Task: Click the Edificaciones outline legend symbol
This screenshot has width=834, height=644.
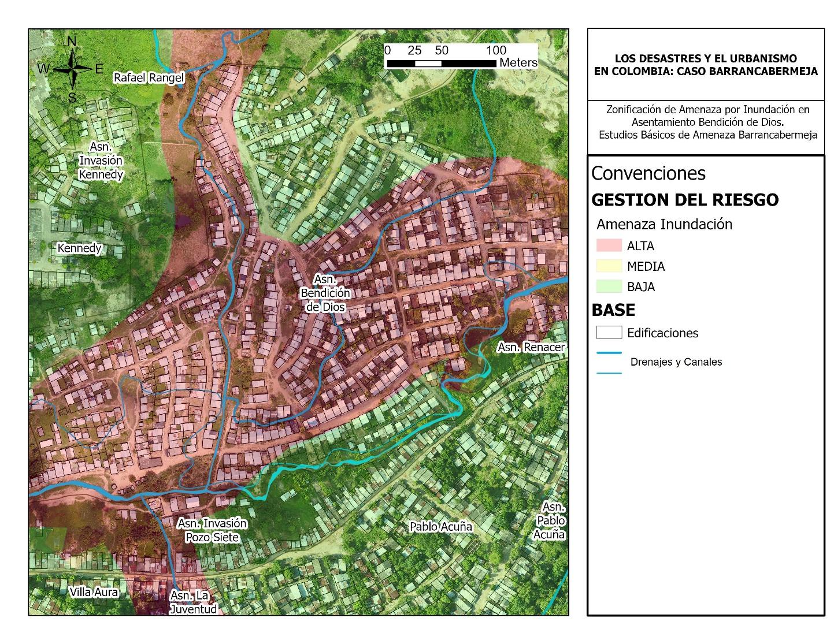Action: click(609, 332)
